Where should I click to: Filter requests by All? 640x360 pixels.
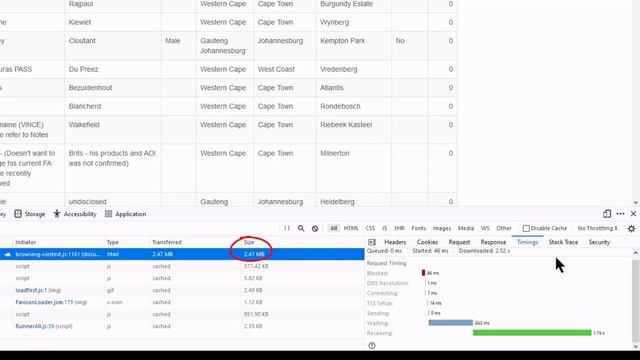click(x=333, y=228)
